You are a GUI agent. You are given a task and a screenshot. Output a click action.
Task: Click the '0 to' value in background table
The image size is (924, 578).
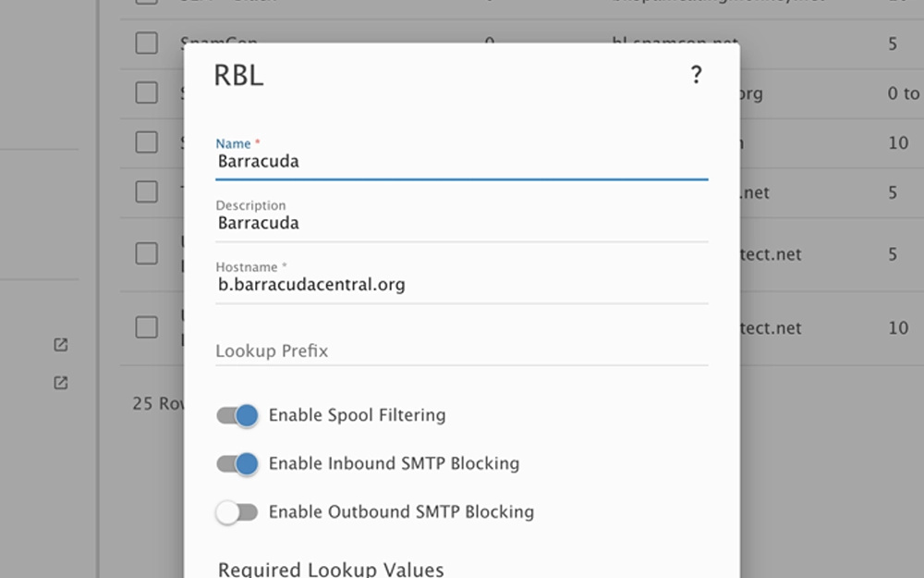[904, 93]
